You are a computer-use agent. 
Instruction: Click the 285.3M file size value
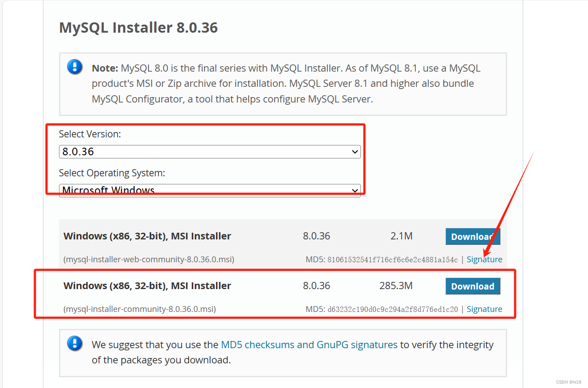pos(396,286)
